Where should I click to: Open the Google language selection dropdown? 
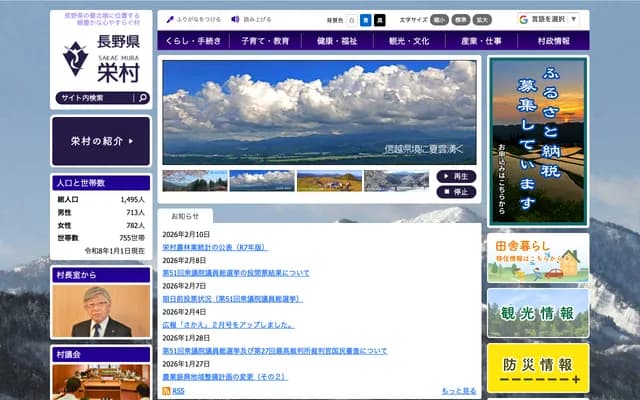pyautogui.click(x=549, y=19)
